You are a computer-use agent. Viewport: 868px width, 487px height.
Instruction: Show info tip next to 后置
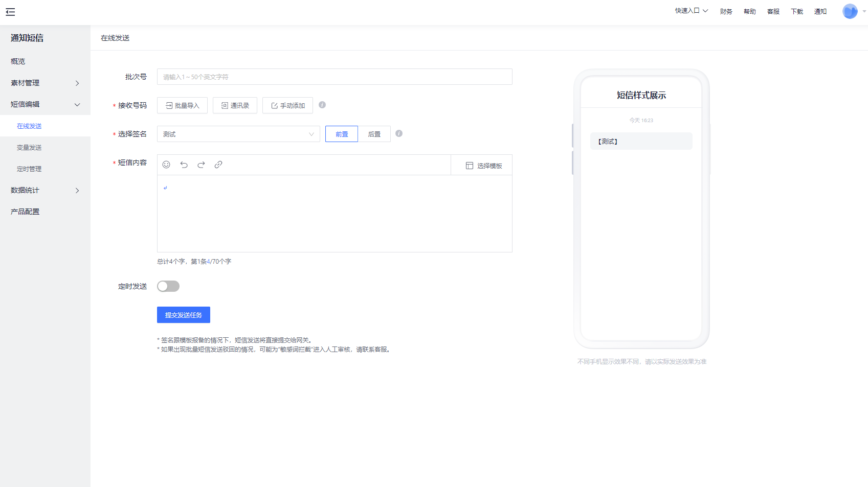399,133
